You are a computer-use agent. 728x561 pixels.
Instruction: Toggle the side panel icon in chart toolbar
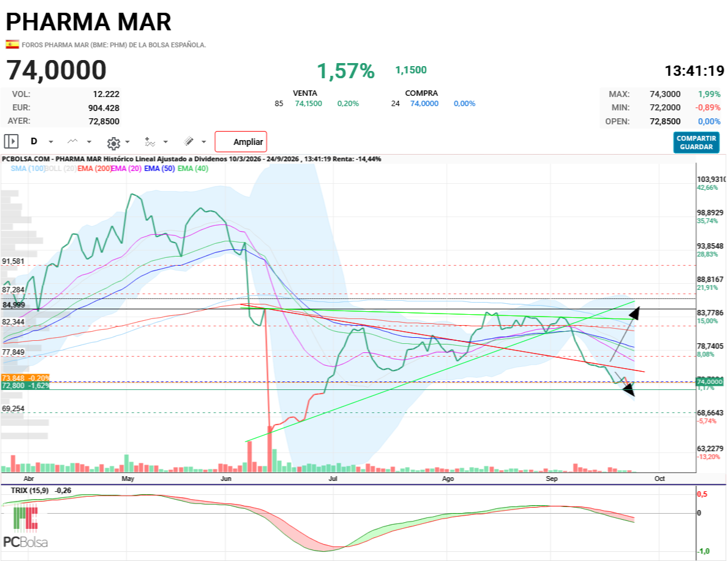pyautogui.click(x=11, y=141)
